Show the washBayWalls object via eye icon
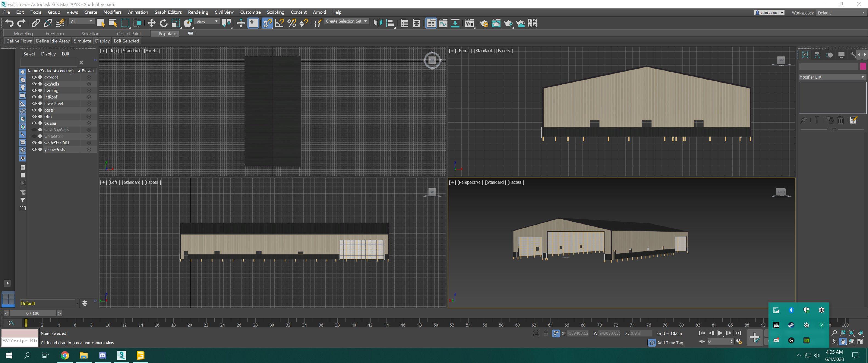 34,130
